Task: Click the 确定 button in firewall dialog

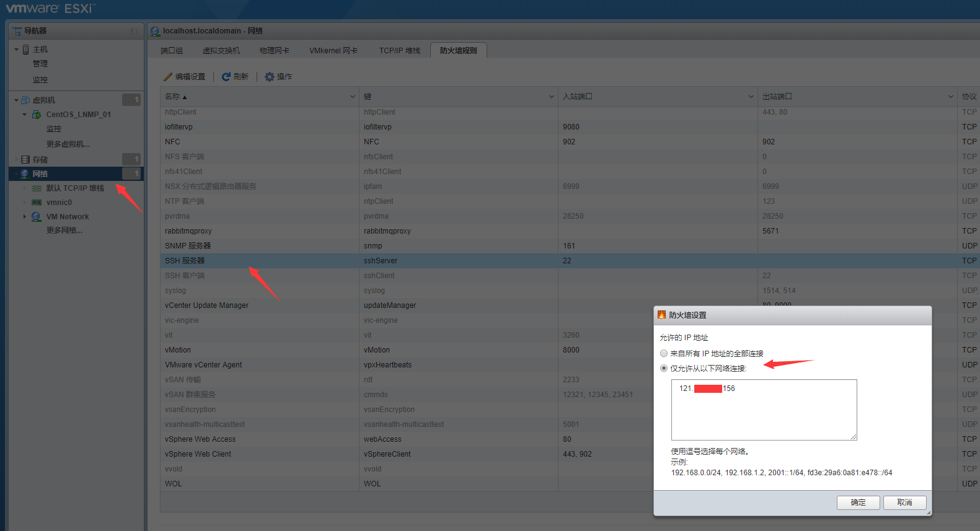Action: [858, 502]
